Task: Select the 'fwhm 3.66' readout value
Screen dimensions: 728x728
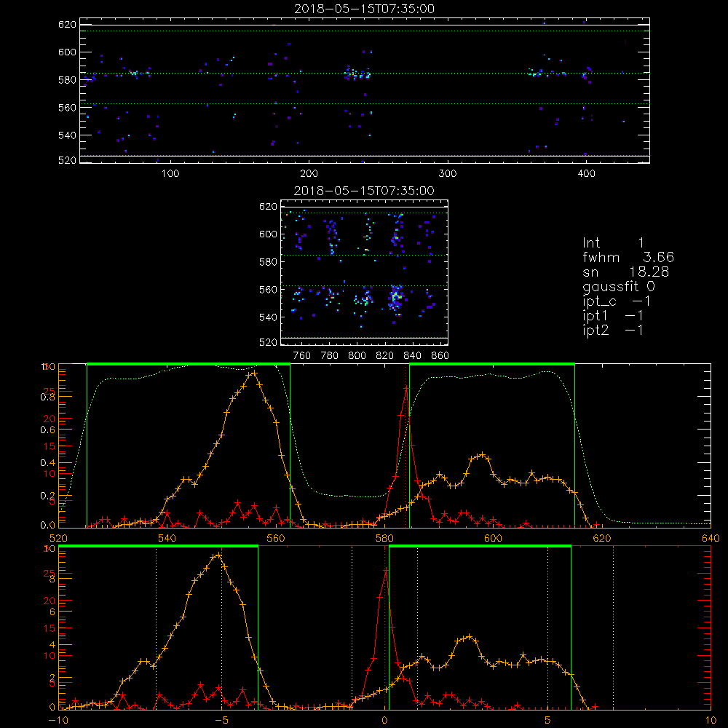Action: (658, 257)
